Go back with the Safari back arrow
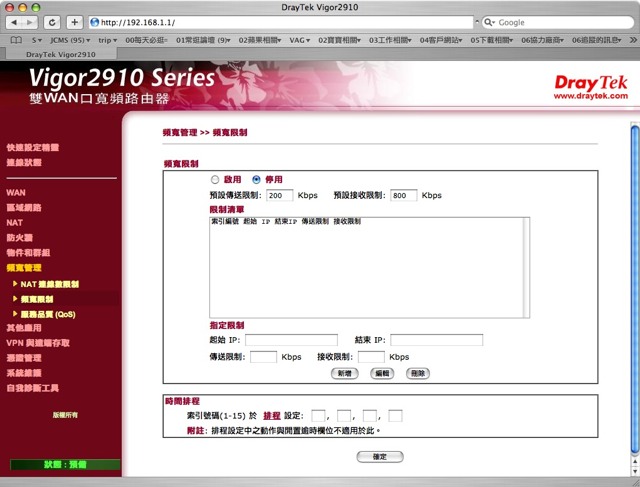 click(x=14, y=22)
